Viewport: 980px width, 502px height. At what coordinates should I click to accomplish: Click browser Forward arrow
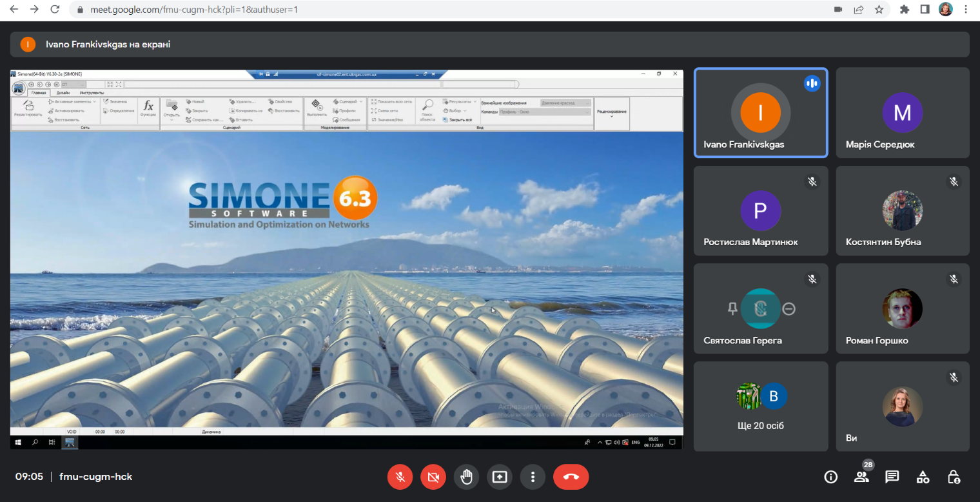coord(34,10)
